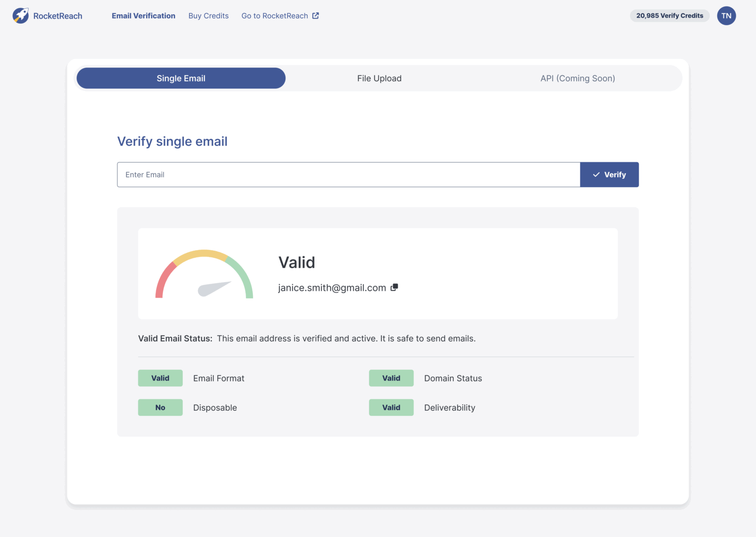Viewport: 756px width, 537px height.
Task: Select the Single Email tab
Action: 181,78
